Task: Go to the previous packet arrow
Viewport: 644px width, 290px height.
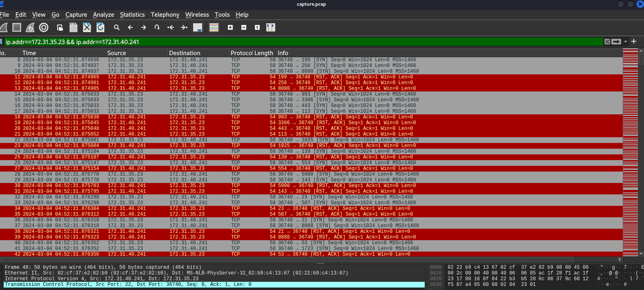Action: 130,27
